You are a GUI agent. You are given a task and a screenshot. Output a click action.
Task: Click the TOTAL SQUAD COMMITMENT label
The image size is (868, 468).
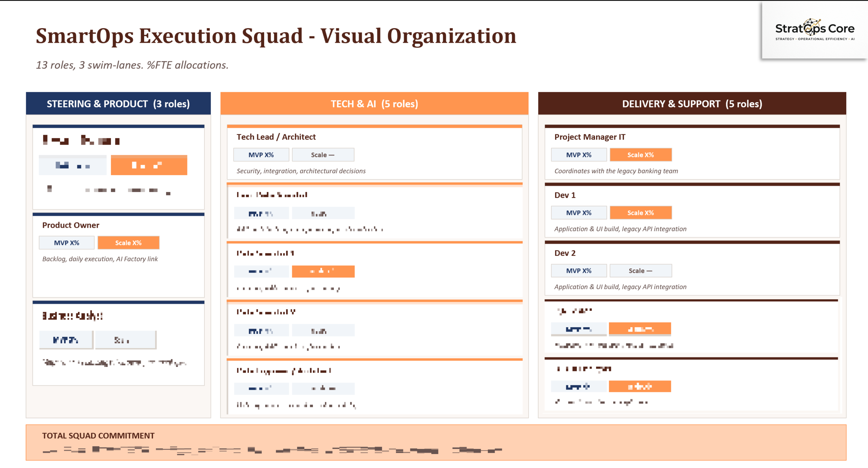pyautogui.click(x=98, y=436)
